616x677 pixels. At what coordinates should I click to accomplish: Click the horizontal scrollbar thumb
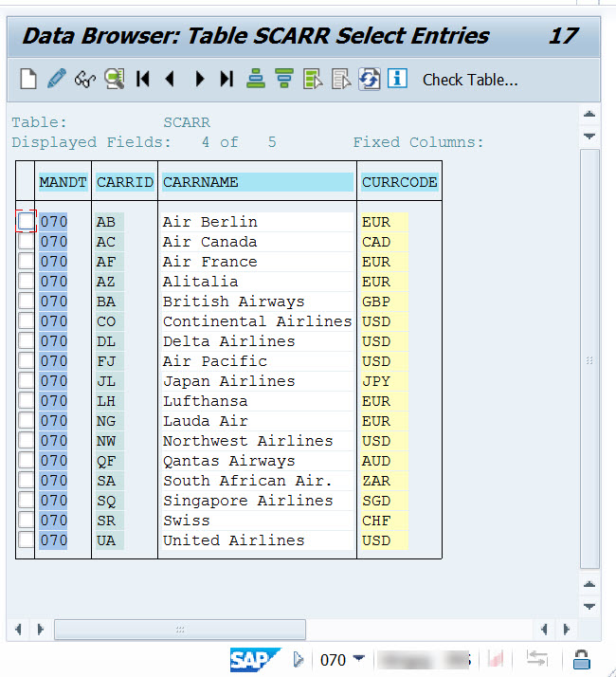(179, 630)
